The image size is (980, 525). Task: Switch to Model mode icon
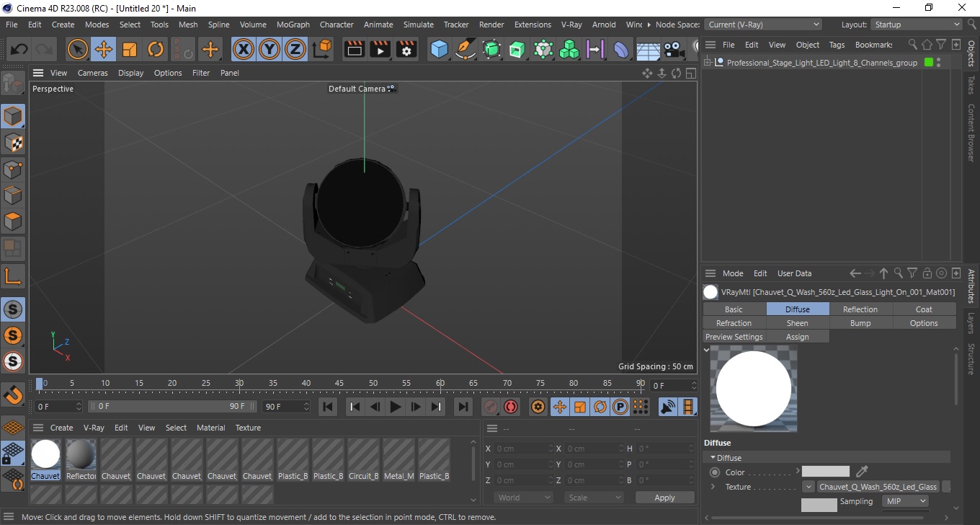click(13, 116)
